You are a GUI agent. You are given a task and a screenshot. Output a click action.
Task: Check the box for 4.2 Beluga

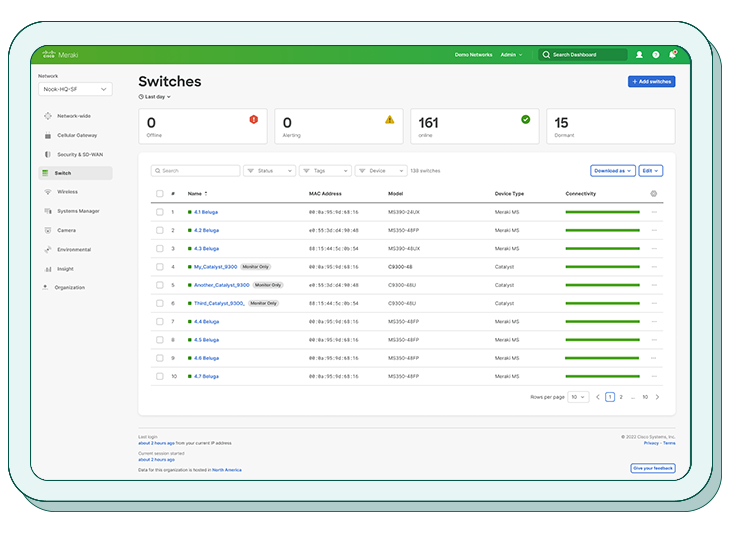click(x=160, y=230)
